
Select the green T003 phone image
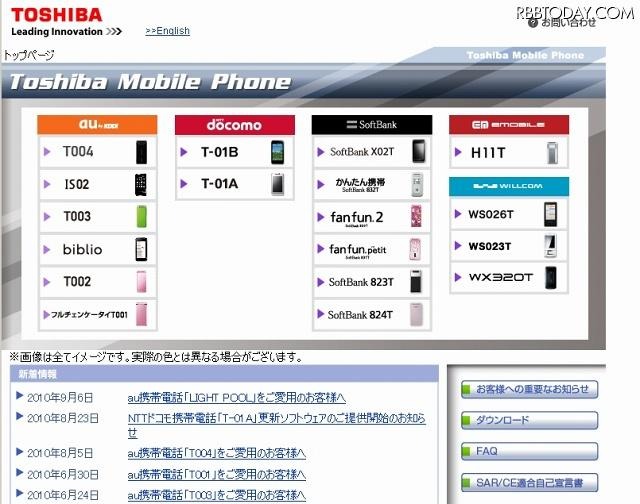coord(141,217)
